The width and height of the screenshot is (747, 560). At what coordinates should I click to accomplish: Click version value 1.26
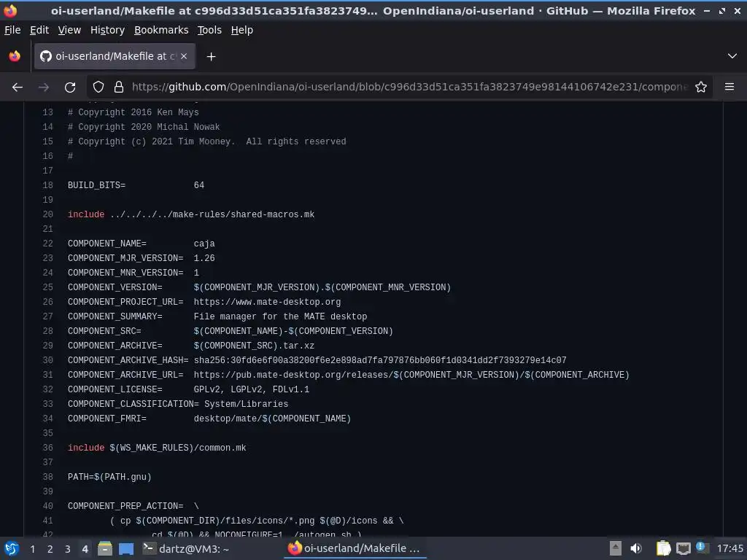tap(204, 258)
